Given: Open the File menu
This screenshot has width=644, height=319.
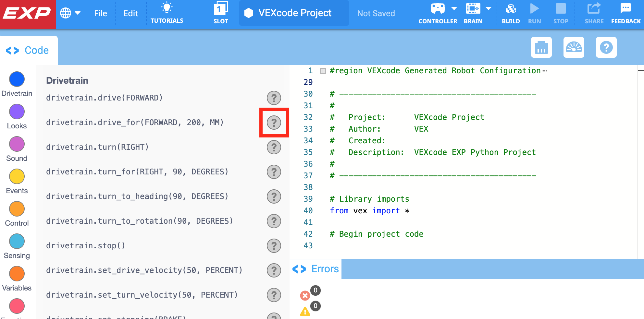Looking at the screenshot, I should click(x=101, y=13).
